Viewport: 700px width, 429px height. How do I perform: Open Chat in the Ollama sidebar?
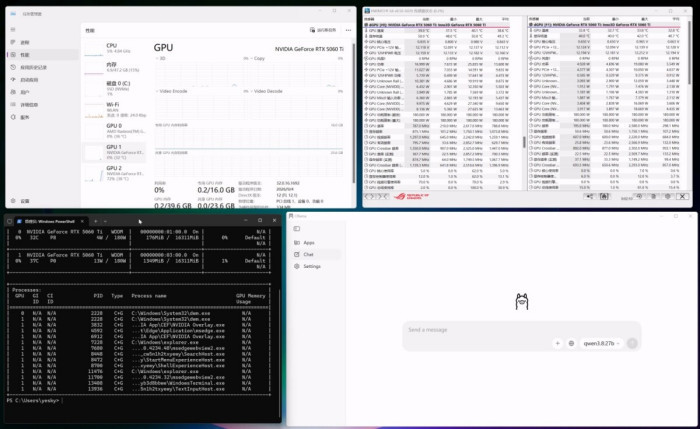[x=317, y=254]
